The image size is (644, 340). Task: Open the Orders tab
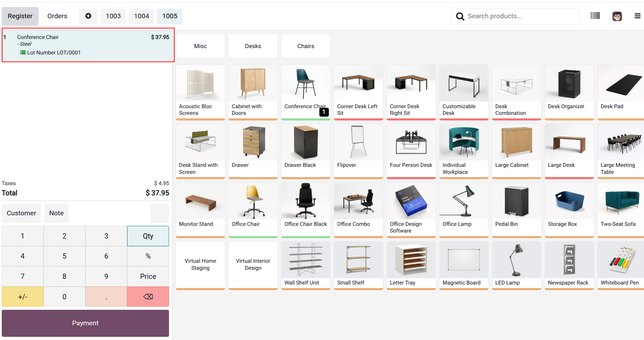click(57, 16)
